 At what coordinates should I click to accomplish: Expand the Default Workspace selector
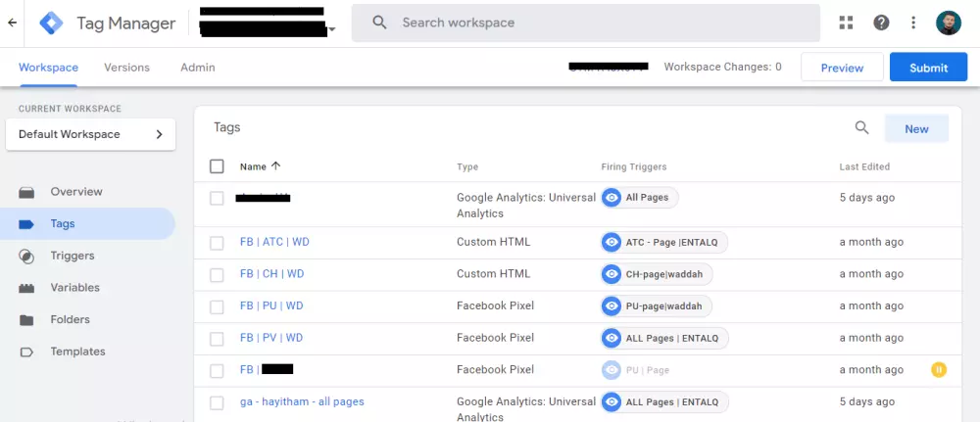point(90,134)
